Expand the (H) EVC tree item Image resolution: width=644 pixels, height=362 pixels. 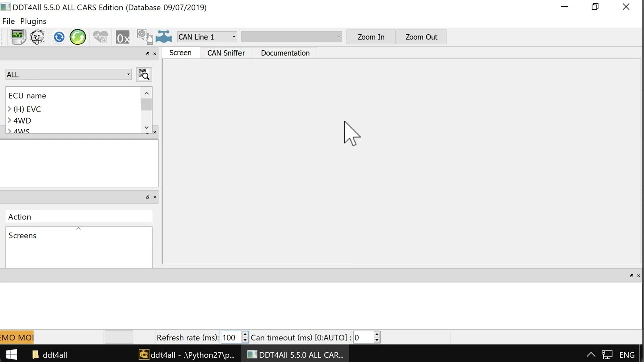[x=10, y=109]
